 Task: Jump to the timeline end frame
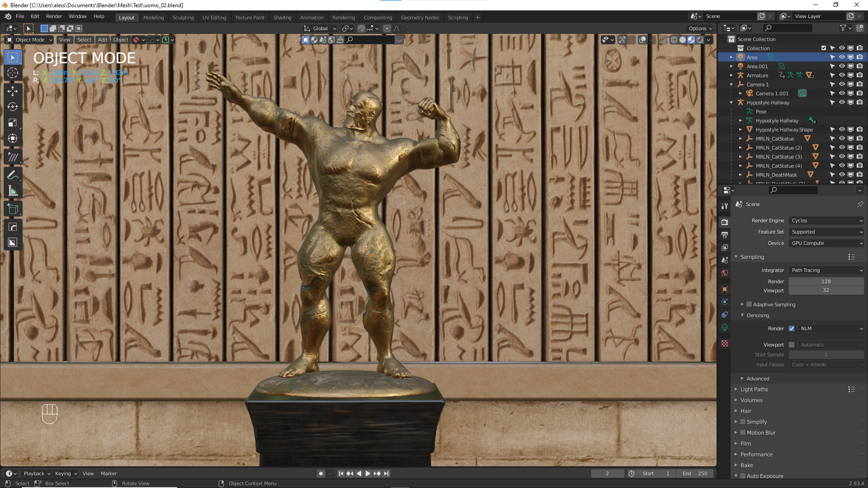point(386,474)
